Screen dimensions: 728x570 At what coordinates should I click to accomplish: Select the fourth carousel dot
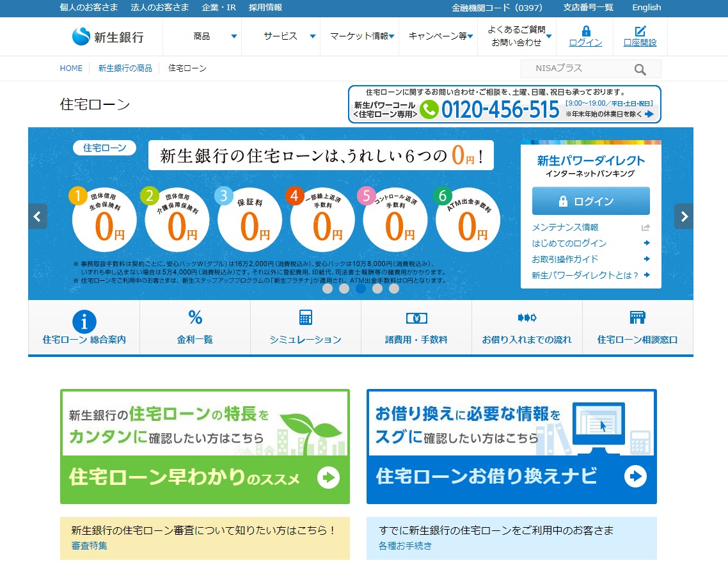(377, 289)
